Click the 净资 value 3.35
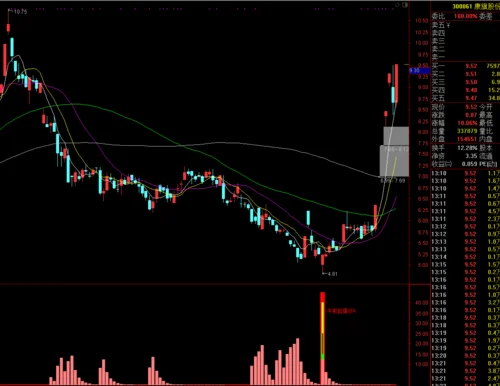Viewport: 500px width, 386px height. [471, 156]
